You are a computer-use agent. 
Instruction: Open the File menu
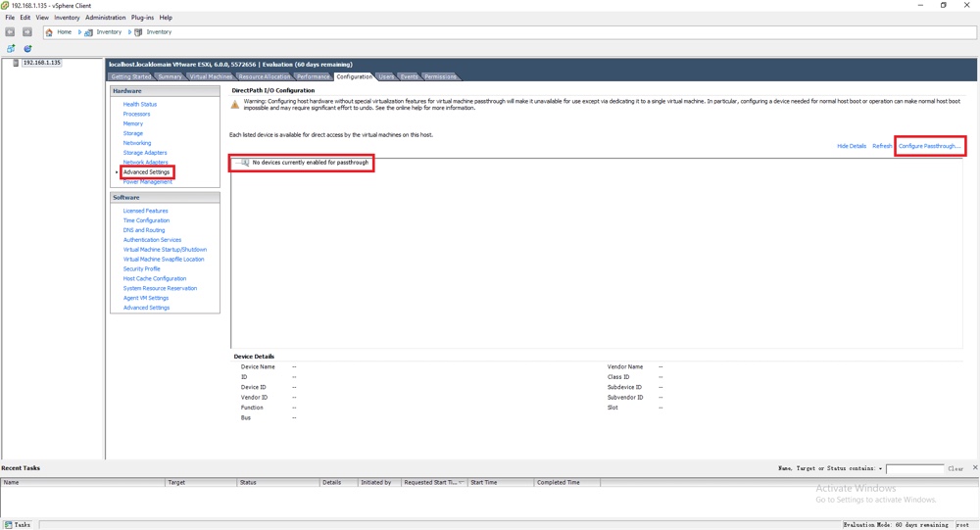coord(10,18)
